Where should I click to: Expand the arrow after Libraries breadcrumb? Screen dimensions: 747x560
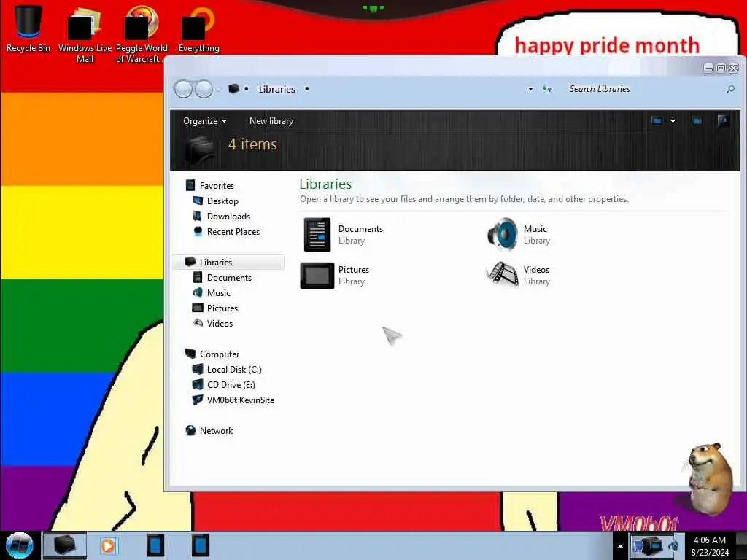(307, 88)
